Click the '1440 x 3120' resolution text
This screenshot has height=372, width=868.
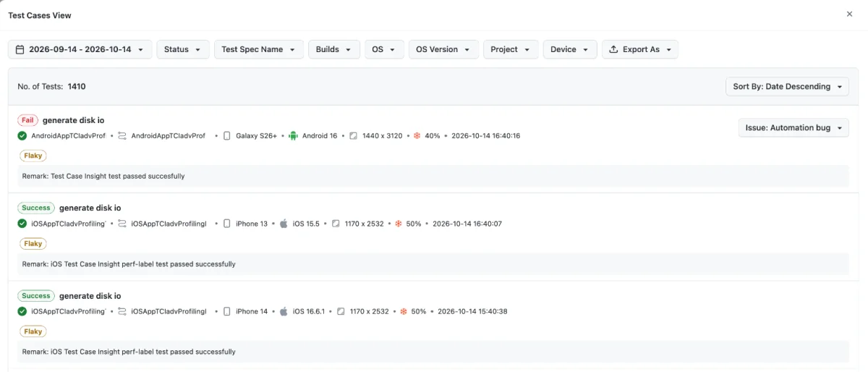click(x=382, y=136)
